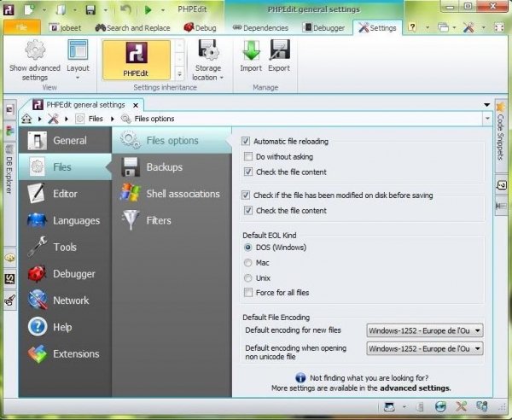Enable Do without asking checkbox
Screen dimensions: 512x420
click(x=248, y=156)
